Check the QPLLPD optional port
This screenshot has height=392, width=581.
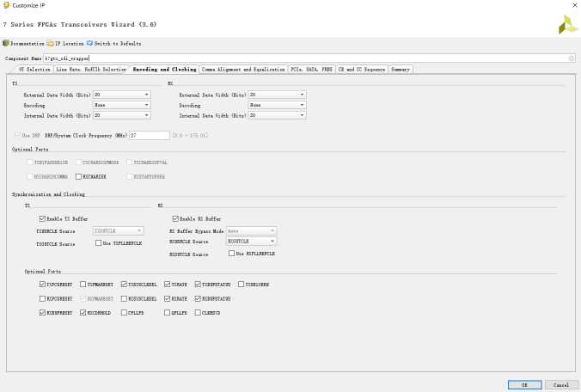coord(167,313)
